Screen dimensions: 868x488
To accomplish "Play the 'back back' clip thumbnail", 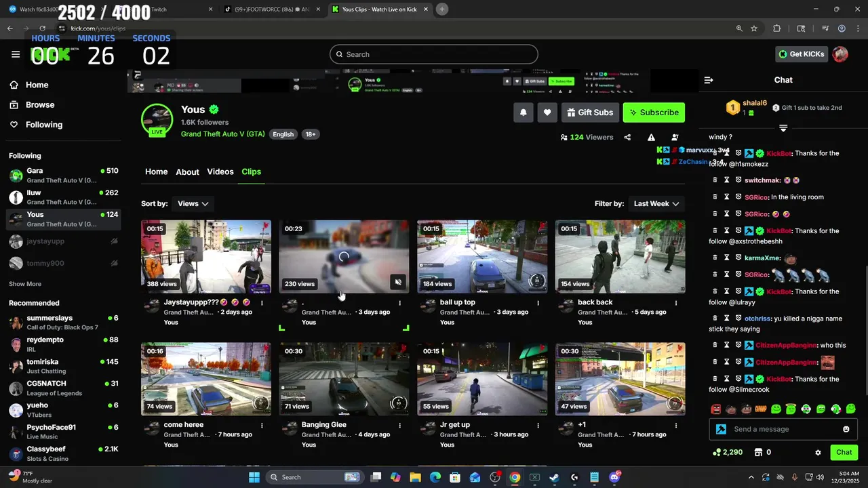I will (620, 256).
